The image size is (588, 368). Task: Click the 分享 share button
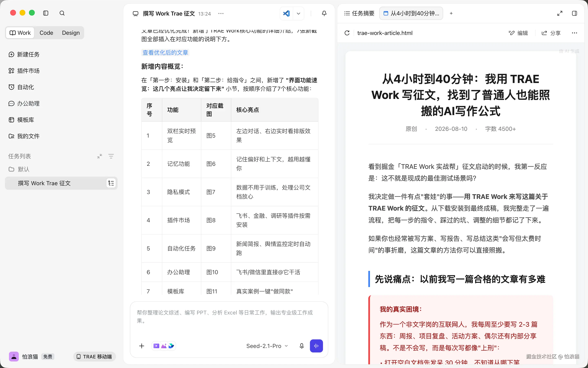point(551,33)
